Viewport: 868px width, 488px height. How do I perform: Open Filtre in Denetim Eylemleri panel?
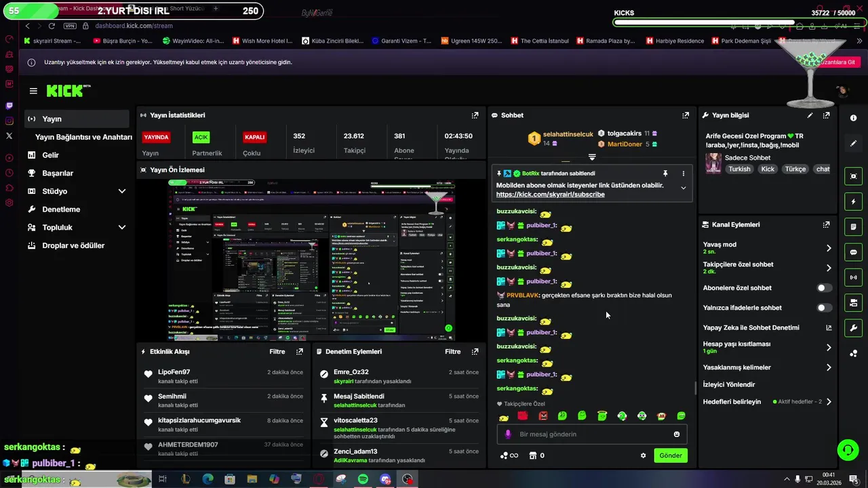[x=452, y=352]
